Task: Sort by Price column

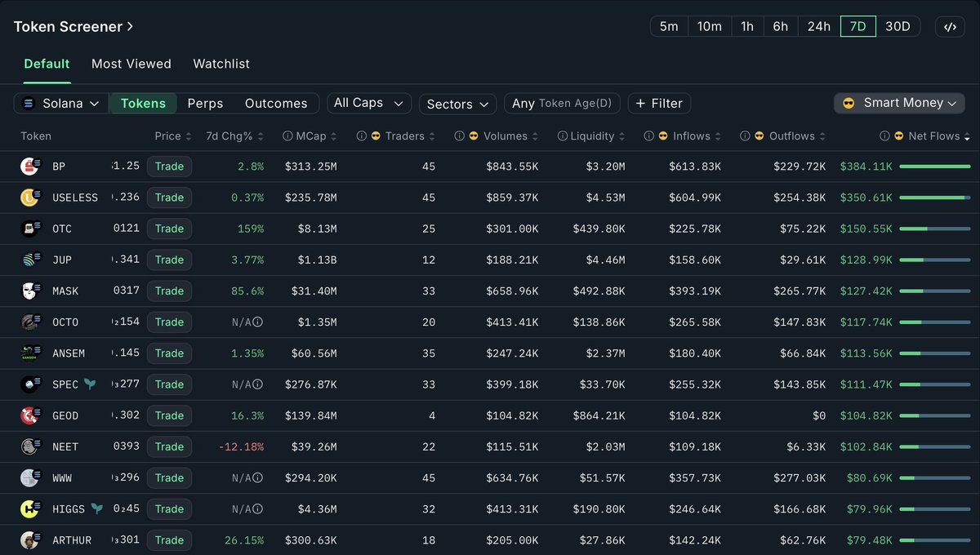Action: pyautogui.click(x=173, y=136)
